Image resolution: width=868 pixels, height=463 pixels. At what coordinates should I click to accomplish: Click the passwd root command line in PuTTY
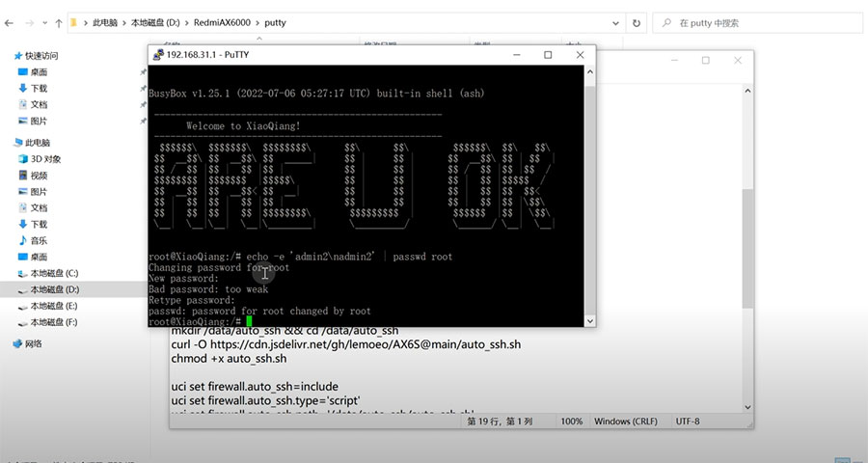(301, 257)
